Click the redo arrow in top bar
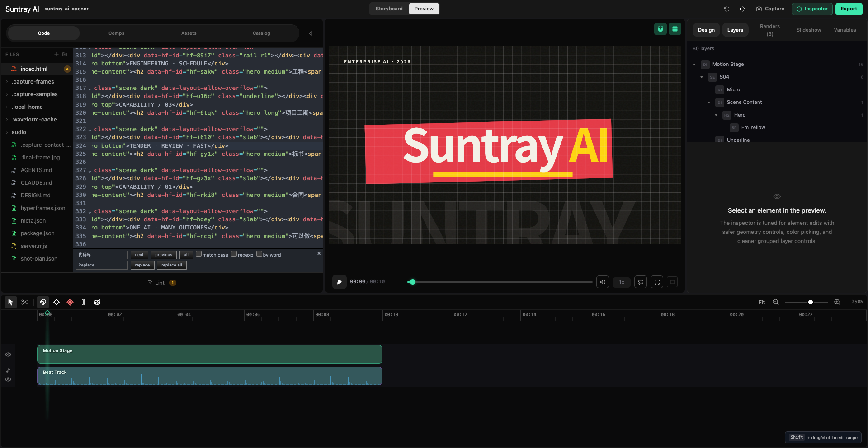This screenshot has width=868, height=448. click(x=742, y=9)
